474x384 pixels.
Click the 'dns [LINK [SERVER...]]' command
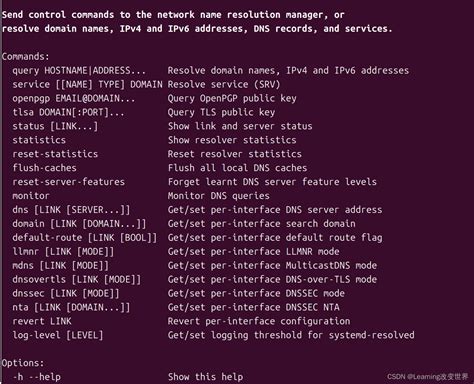pyautogui.click(x=71, y=210)
